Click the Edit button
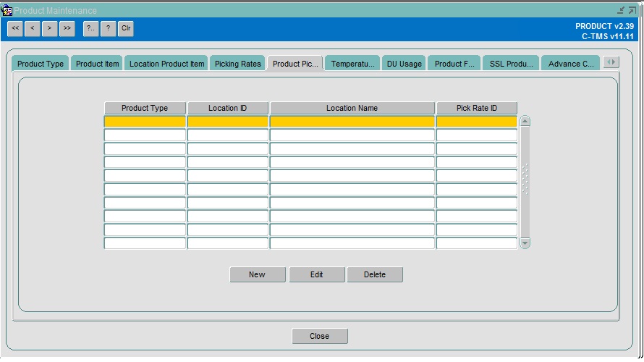 pyautogui.click(x=317, y=274)
